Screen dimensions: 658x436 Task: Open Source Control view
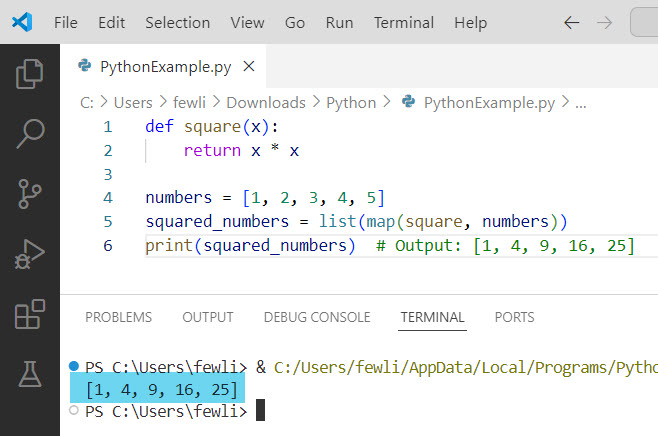pos(29,194)
